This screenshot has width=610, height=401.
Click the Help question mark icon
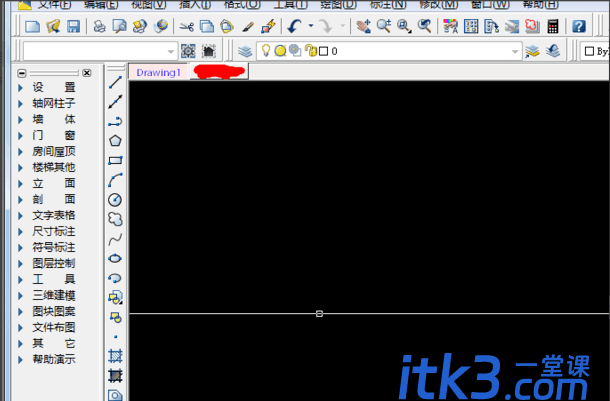coord(579,26)
